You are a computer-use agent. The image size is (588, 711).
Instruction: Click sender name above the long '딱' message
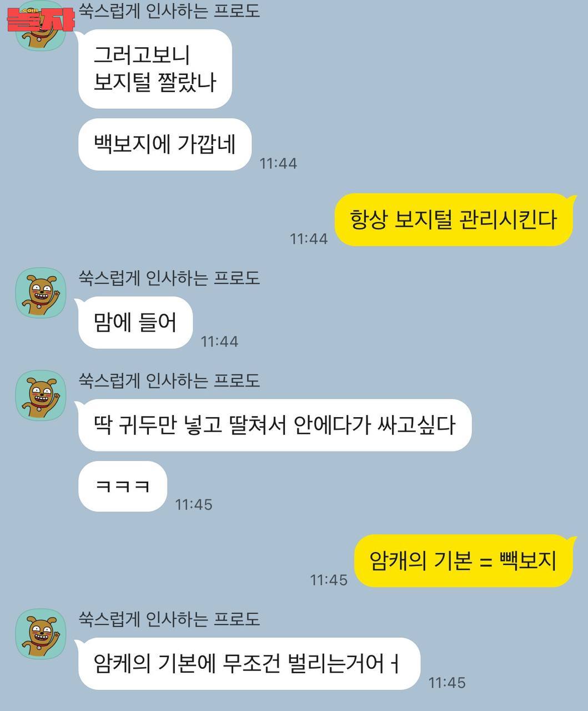(x=169, y=380)
